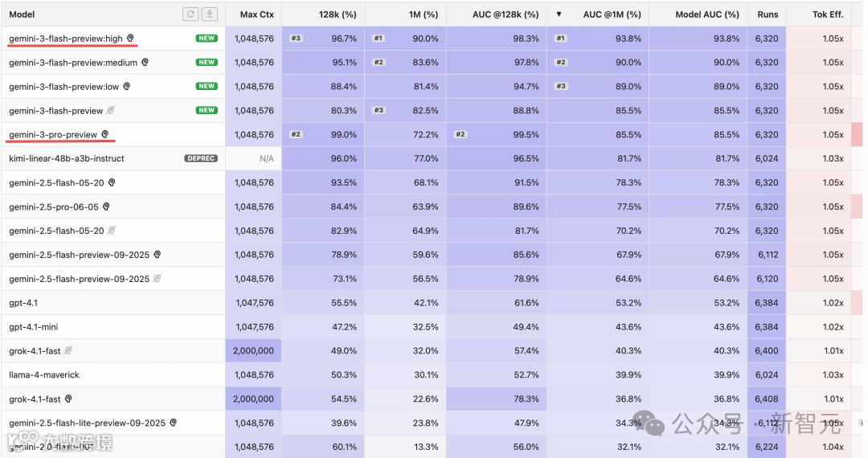The height and width of the screenshot is (458, 868).
Task: Select the llama-4-maverick model name
Action: coord(44,374)
